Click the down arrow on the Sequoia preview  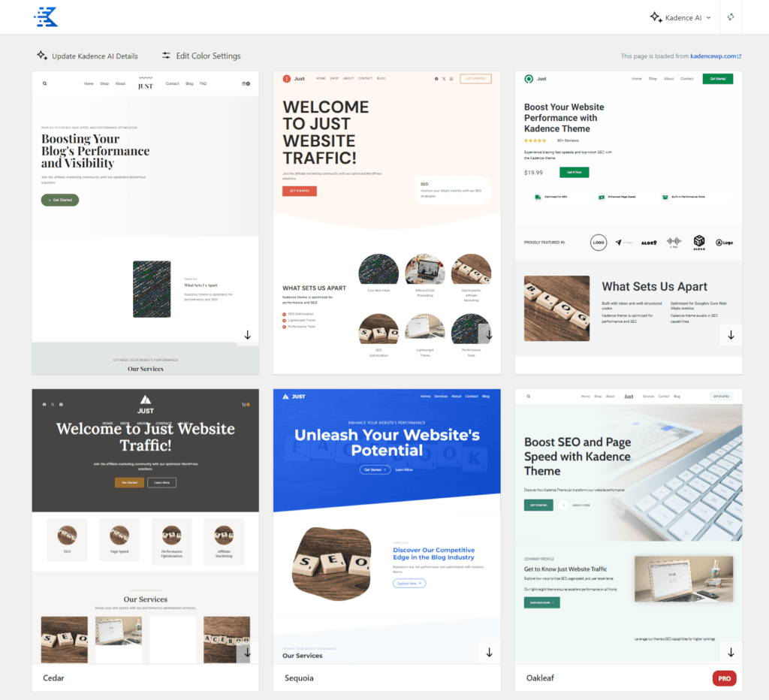click(489, 652)
